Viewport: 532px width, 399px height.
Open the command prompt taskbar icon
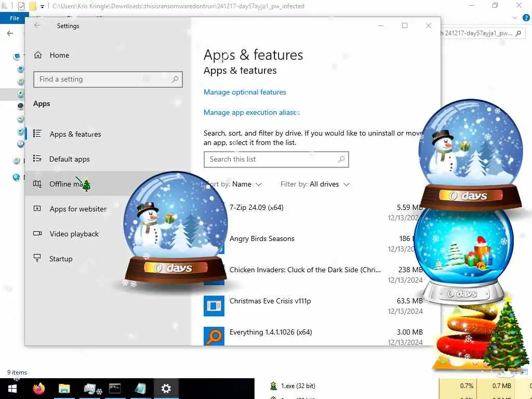pyautogui.click(x=115, y=389)
